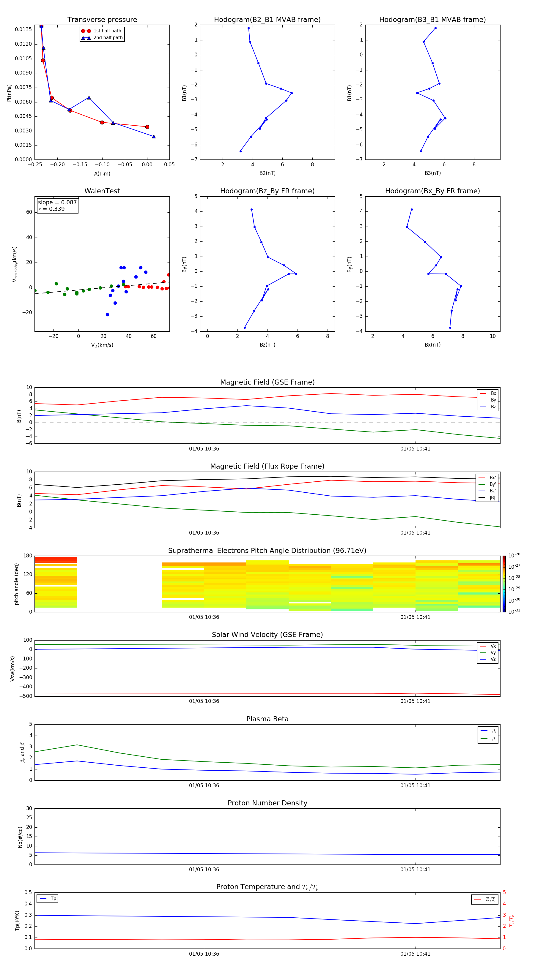Click the 'Bz(nT)' x-axis label
The width and height of the screenshot is (535, 980).
[267, 345]
